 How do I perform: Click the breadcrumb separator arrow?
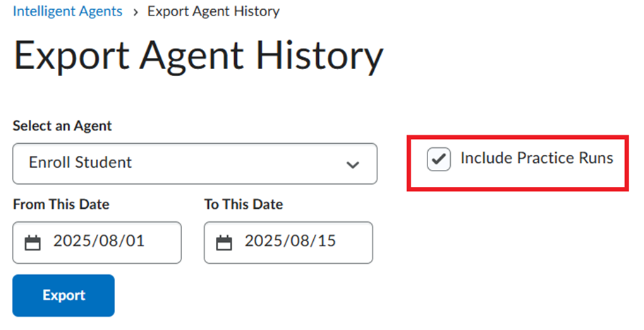pos(135,12)
